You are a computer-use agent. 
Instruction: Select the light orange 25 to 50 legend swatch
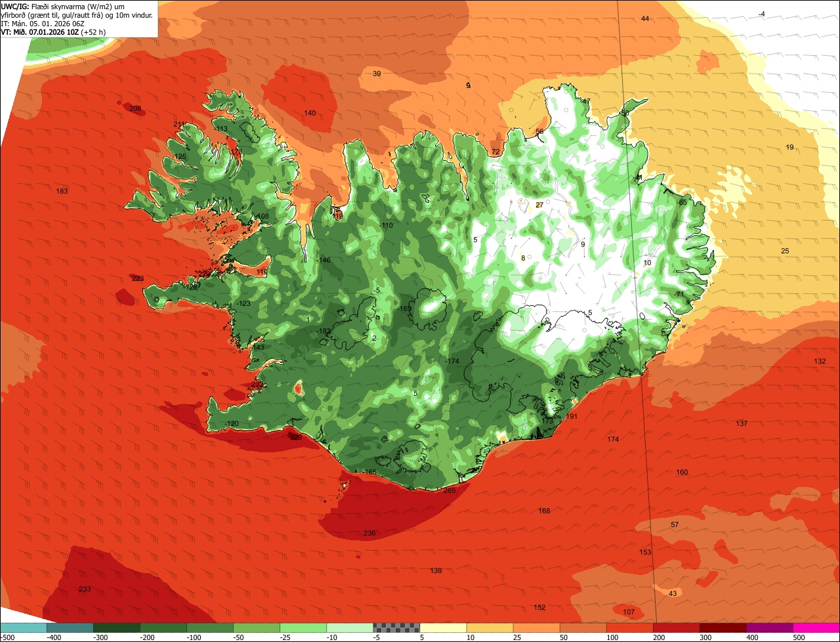click(x=537, y=628)
